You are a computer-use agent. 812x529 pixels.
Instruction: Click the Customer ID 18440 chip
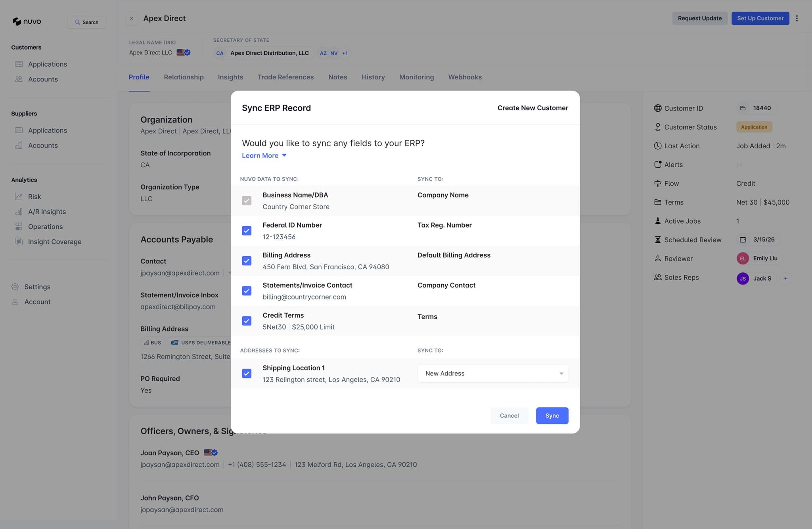point(756,108)
